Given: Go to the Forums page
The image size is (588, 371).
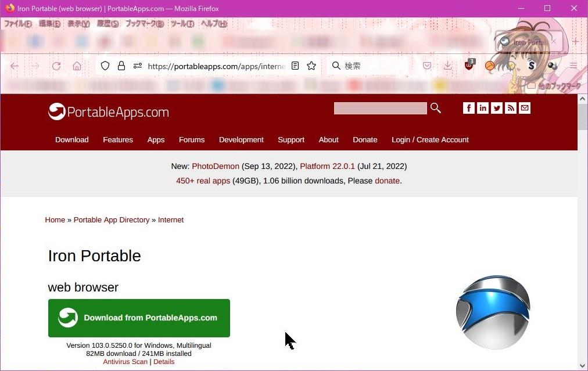Looking at the screenshot, I should coord(192,140).
